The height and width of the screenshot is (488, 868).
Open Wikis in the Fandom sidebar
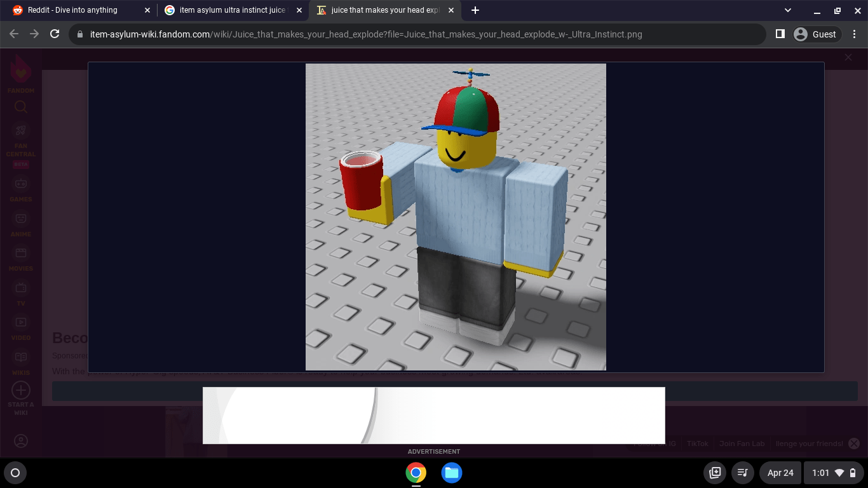point(21,363)
